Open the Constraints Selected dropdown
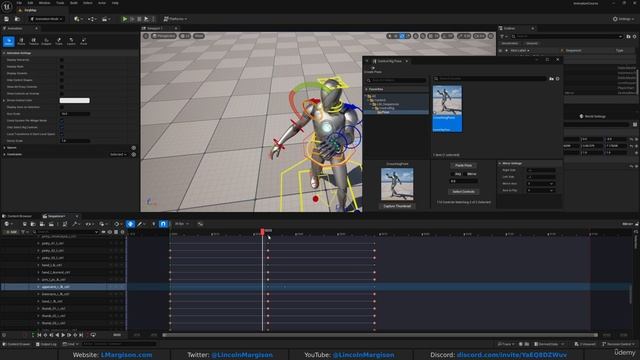Image resolution: width=640 pixels, height=360 pixels. (x=118, y=154)
